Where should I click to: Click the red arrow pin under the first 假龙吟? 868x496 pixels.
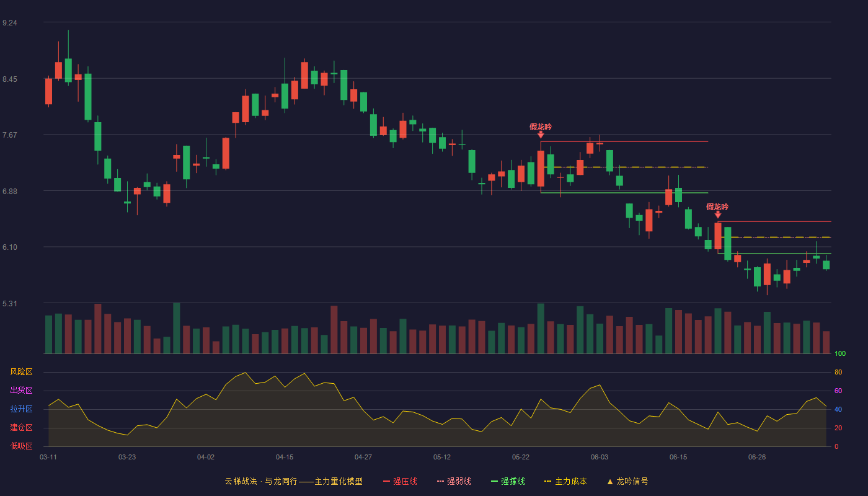(x=541, y=135)
